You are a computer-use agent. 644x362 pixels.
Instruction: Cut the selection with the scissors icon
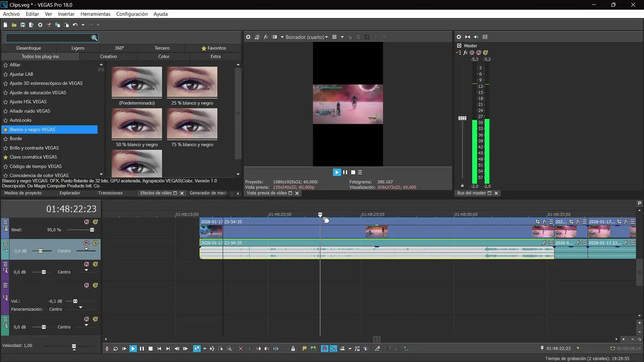(x=49, y=25)
